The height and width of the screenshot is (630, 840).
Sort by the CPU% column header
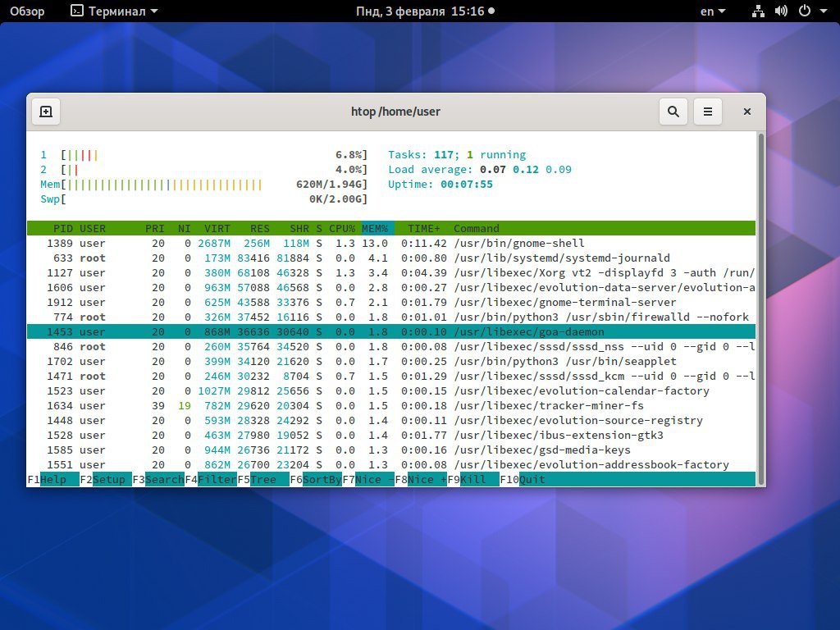coord(342,228)
